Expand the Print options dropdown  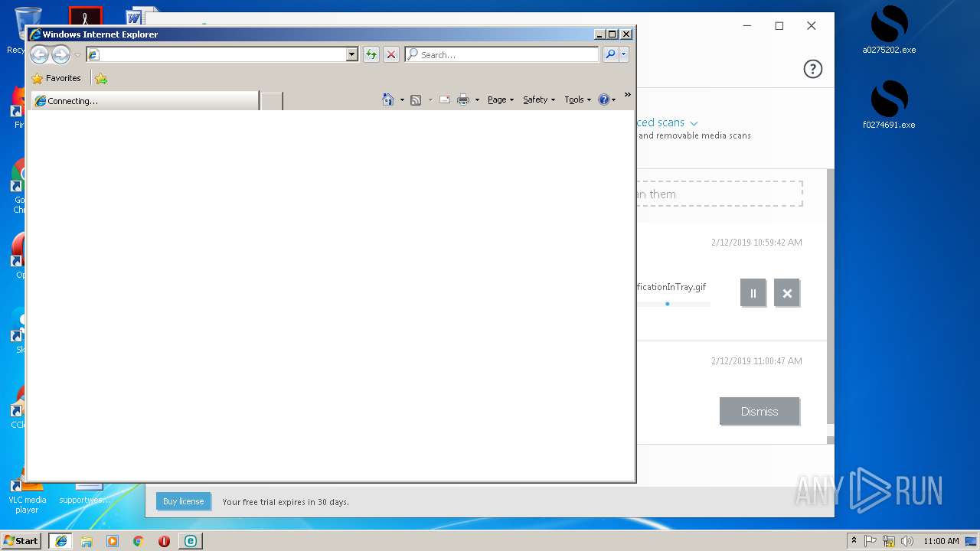tap(477, 99)
